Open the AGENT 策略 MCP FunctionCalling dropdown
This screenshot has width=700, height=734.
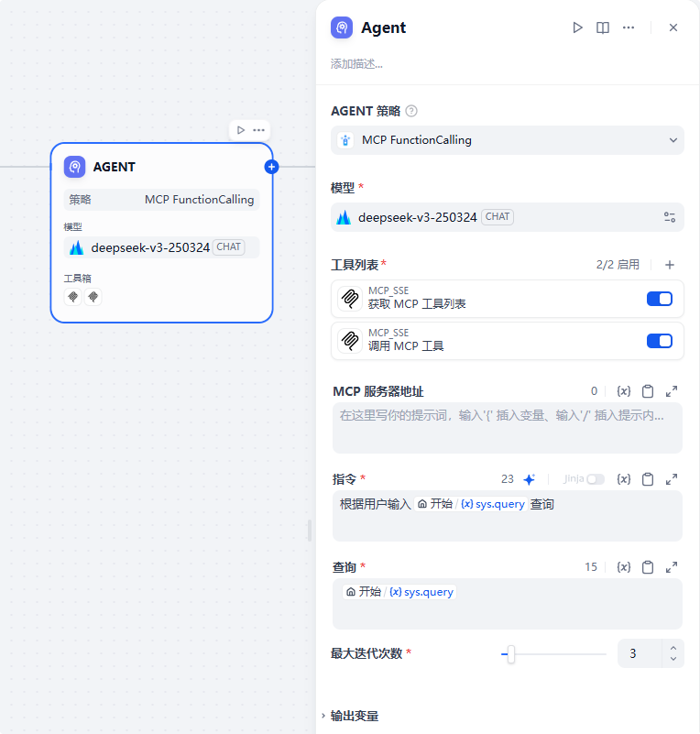tap(507, 140)
